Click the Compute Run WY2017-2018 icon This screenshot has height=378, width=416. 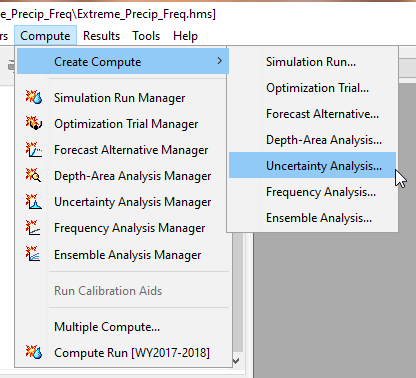click(34, 352)
